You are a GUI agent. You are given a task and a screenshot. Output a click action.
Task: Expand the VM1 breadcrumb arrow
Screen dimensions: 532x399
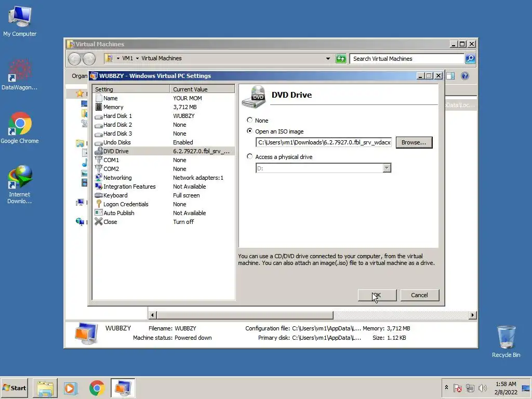click(x=137, y=58)
